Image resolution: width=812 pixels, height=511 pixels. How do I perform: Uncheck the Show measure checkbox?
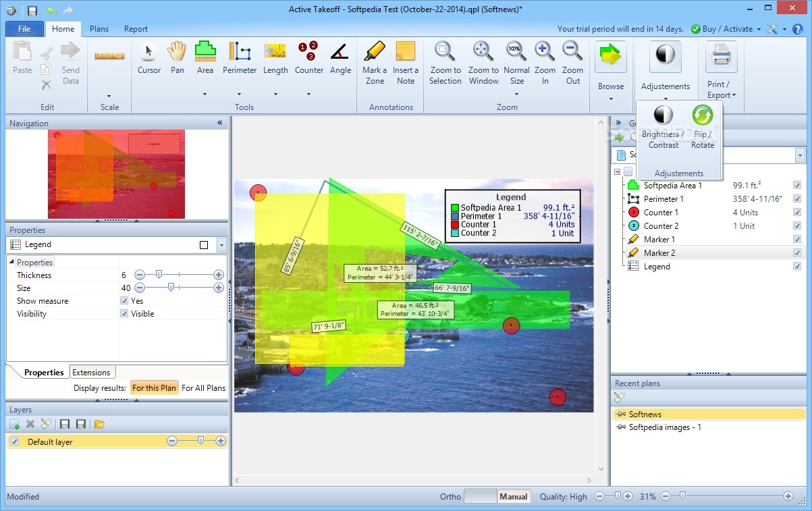[124, 301]
